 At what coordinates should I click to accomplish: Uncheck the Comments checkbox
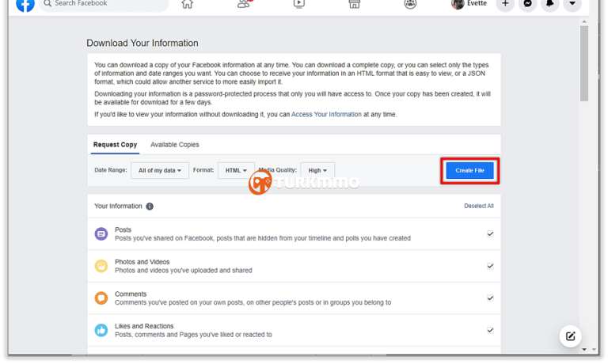coord(490,298)
